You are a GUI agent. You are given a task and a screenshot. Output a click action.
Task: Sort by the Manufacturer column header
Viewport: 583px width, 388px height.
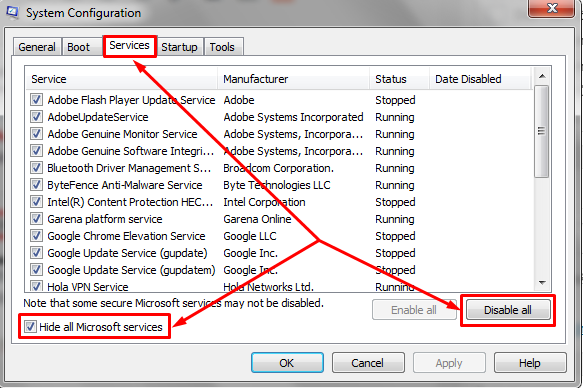point(294,79)
